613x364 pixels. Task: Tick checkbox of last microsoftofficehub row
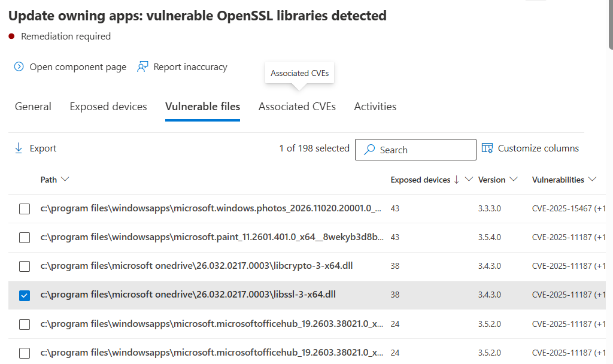[25, 353]
